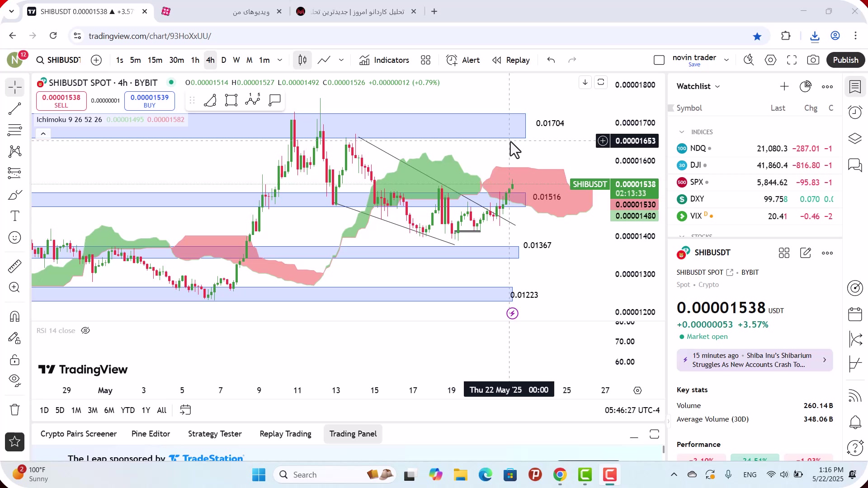
Task: Lock all drawing tools
Action: tap(15, 360)
